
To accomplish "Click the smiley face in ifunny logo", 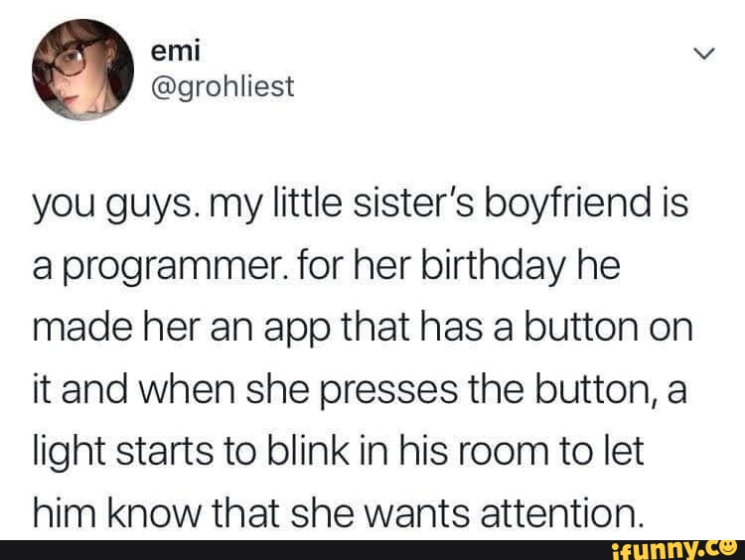I will click(729, 547).
